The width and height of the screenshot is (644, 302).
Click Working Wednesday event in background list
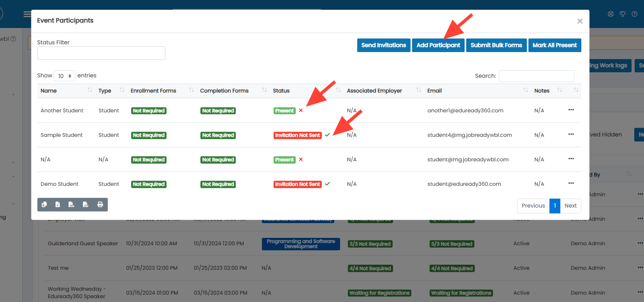point(77,292)
